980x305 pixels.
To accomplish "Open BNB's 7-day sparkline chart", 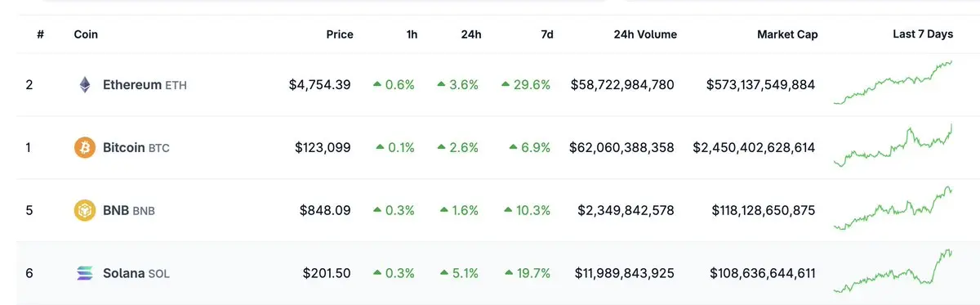I will click(893, 208).
